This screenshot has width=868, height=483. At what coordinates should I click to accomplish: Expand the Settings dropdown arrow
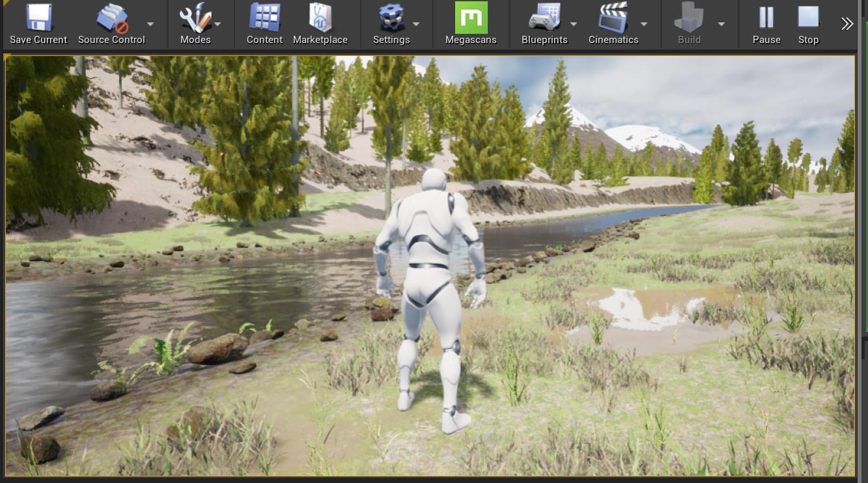pyautogui.click(x=415, y=24)
